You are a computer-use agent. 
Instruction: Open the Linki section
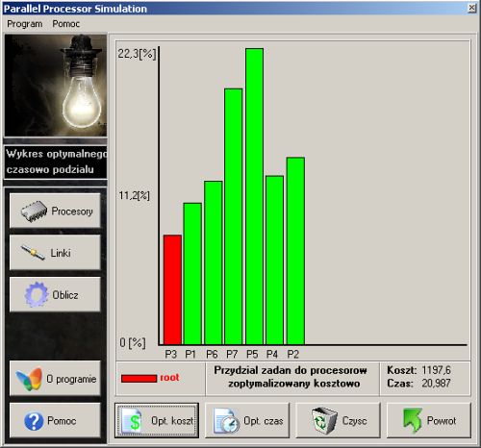[x=55, y=253]
